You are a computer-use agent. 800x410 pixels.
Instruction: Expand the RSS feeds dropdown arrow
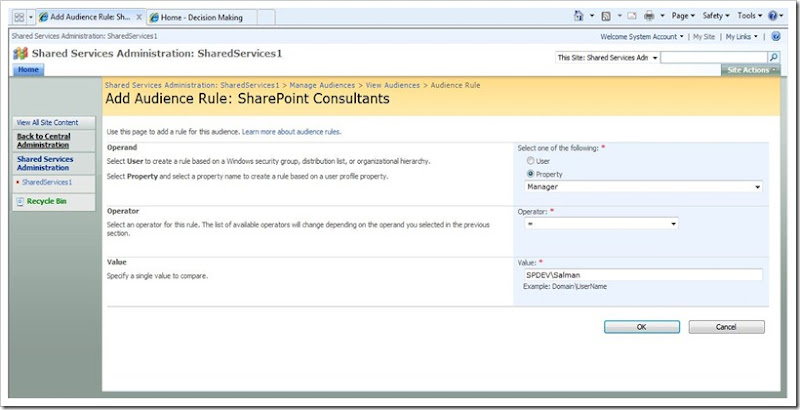pyautogui.click(x=619, y=16)
